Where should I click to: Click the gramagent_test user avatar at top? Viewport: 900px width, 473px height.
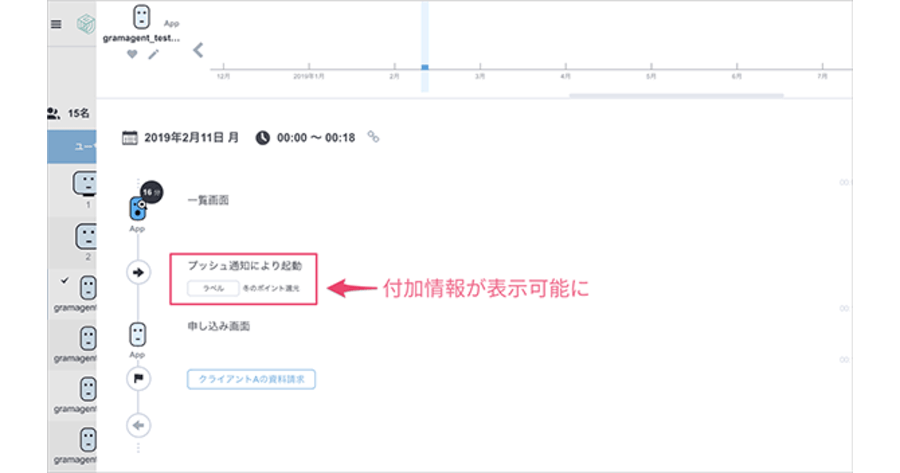click(141, 17)
